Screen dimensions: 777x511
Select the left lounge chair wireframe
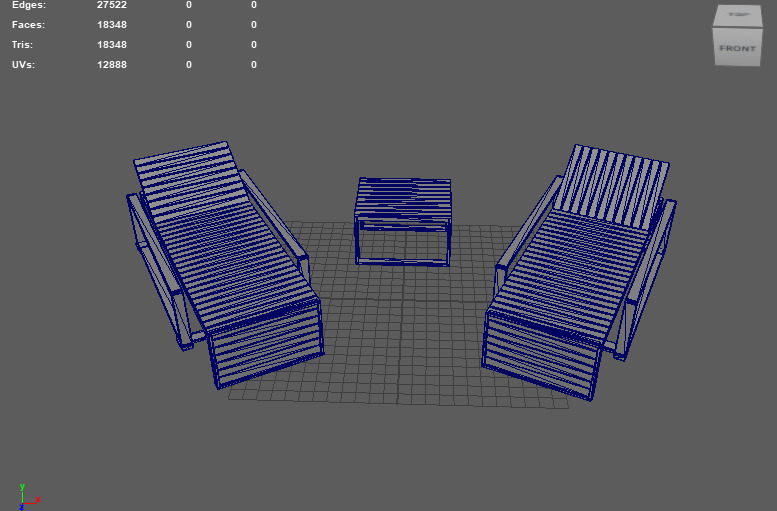point(225,265)
